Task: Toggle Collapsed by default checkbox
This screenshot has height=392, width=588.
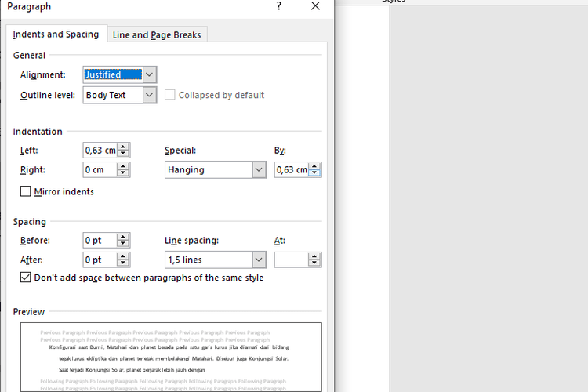Action: coord(169,95)
